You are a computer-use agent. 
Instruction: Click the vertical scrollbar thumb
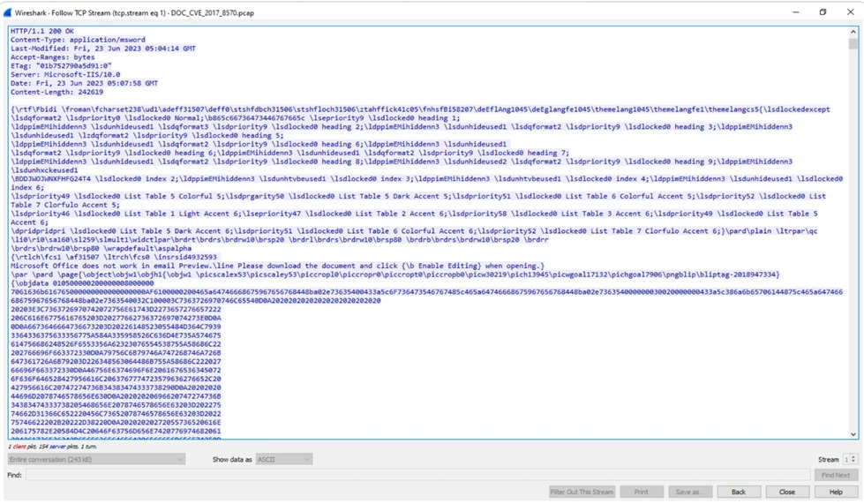(x=853, y=43)
